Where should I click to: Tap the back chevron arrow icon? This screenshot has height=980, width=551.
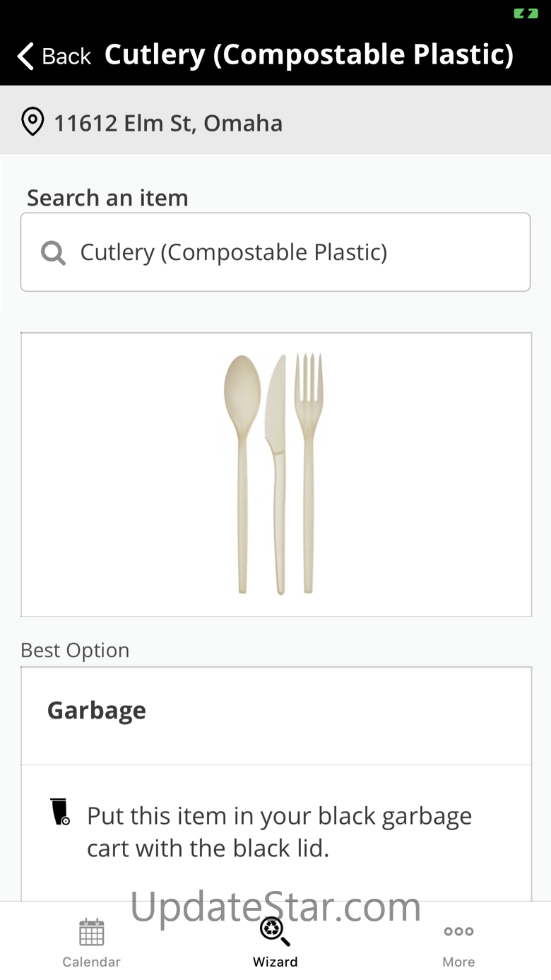(x=25, y=56)
